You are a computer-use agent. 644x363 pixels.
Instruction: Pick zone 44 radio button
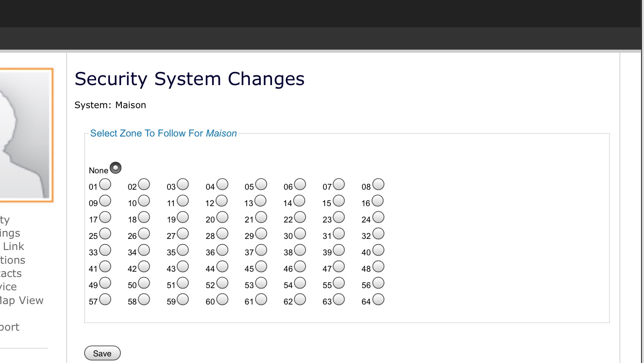(222, 266)
